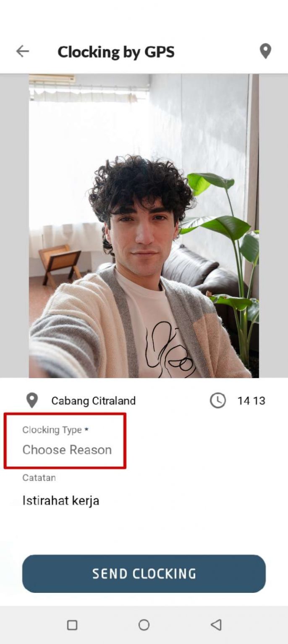
Task: Select the Catatan label
Action: (39, 478)
